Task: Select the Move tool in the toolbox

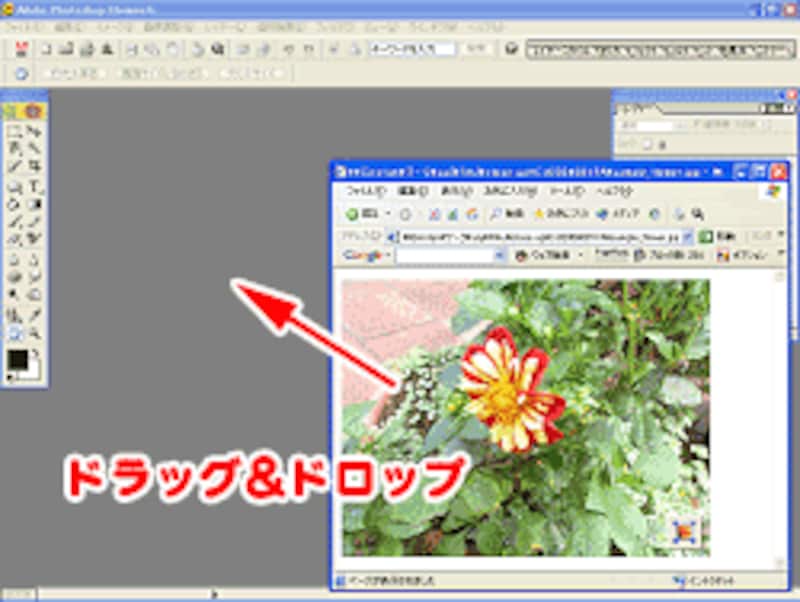Action: (36, 132)
